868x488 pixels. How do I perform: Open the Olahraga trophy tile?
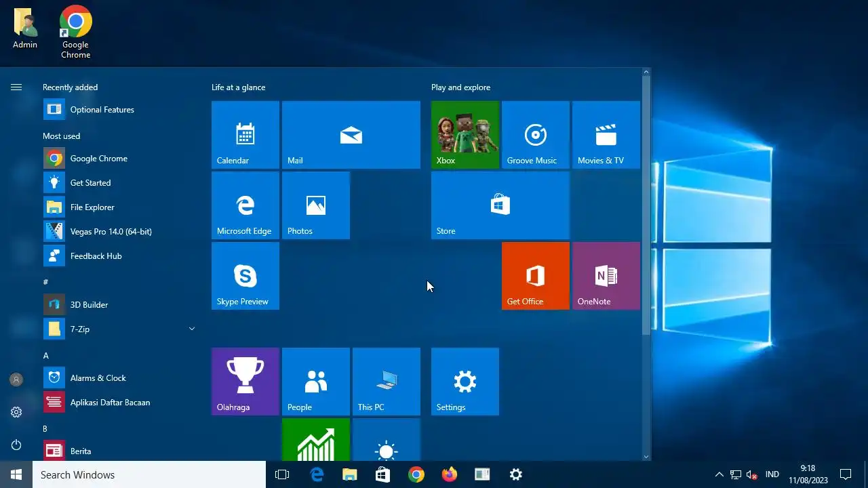click(x=245, y=382)
